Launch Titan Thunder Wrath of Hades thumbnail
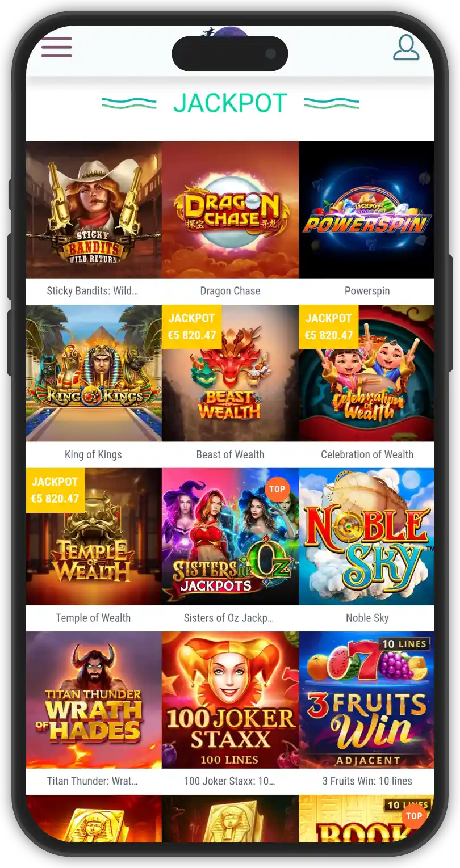 [94, 700]
